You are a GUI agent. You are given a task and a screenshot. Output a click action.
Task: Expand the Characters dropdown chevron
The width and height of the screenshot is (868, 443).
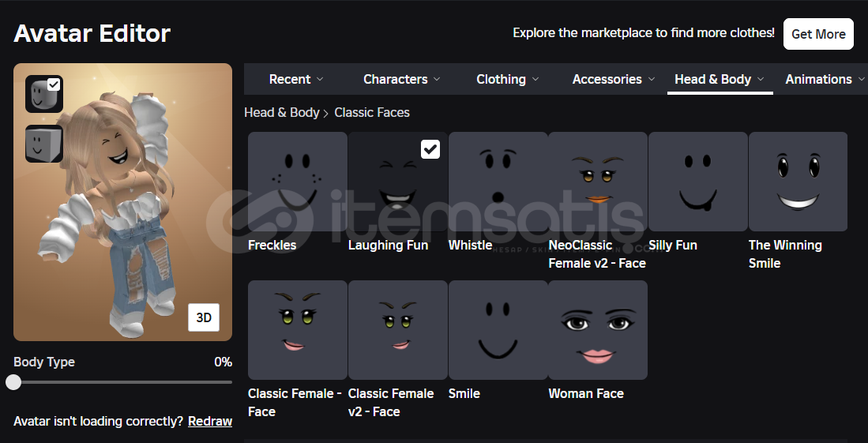coord(437,79)
